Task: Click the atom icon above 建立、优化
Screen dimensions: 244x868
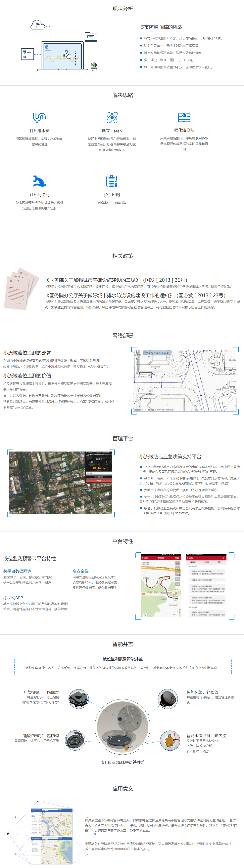Action: click(x=112, y=118)
